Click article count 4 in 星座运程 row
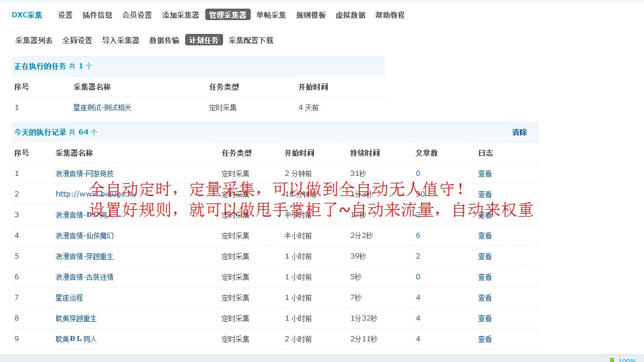Viewport: 644px width, 362px height. point(418,297)
